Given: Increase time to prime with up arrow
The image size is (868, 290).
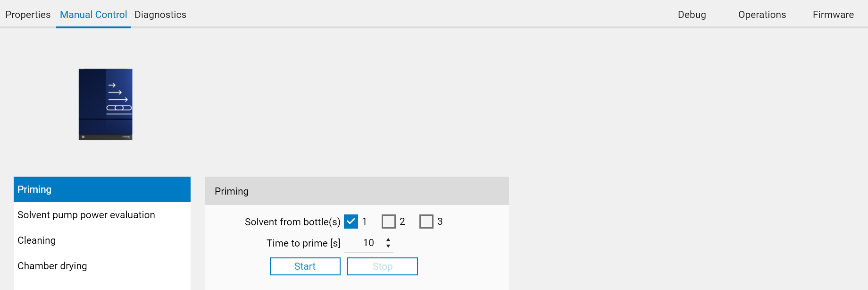Looking at the screenshot, I should point(388,239).
